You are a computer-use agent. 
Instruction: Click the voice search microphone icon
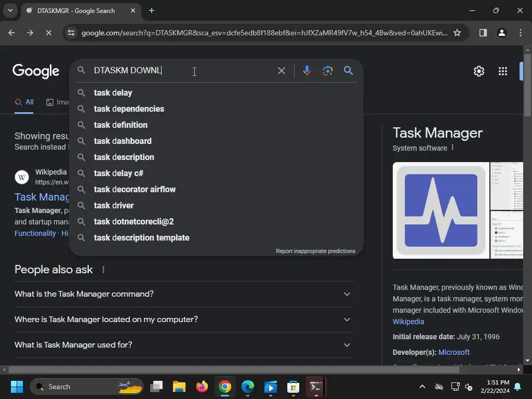(307, 71)
